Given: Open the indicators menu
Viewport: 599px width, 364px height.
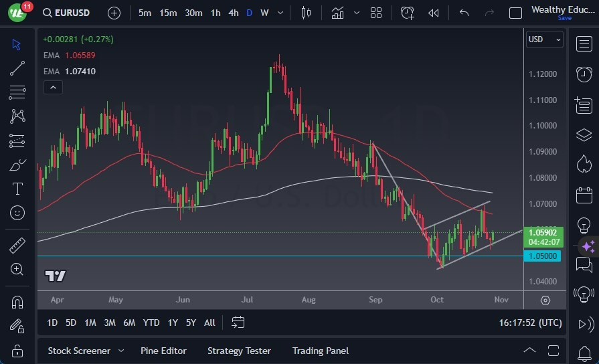Looking at the screenshot, I should (x=337, y=13).
